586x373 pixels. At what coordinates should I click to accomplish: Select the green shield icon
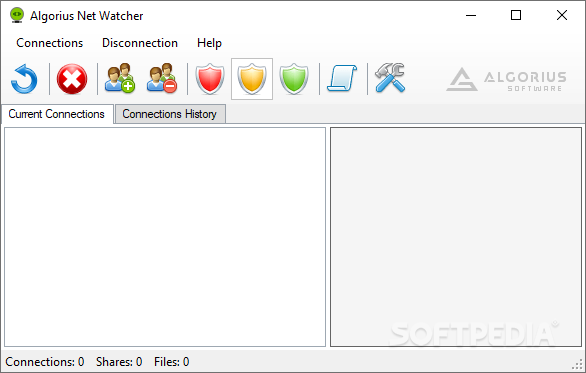tap(294, 79)
